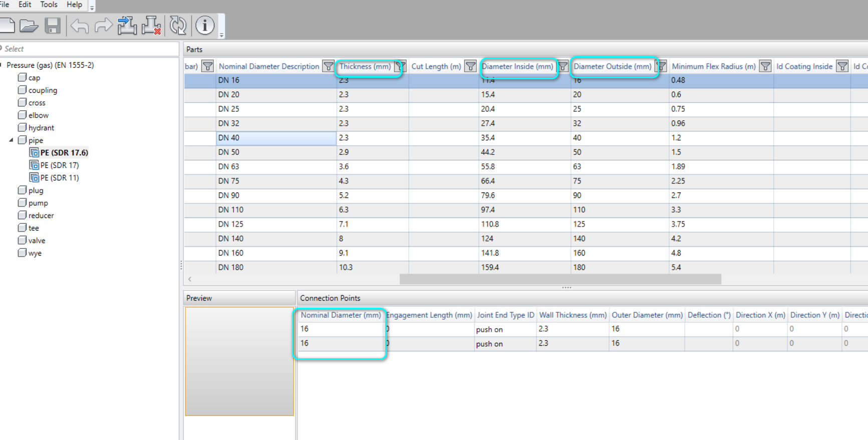The image size is (868, 440).
Task: Filter the Diameter Outside (mm) column
Action: pos(662,66)
